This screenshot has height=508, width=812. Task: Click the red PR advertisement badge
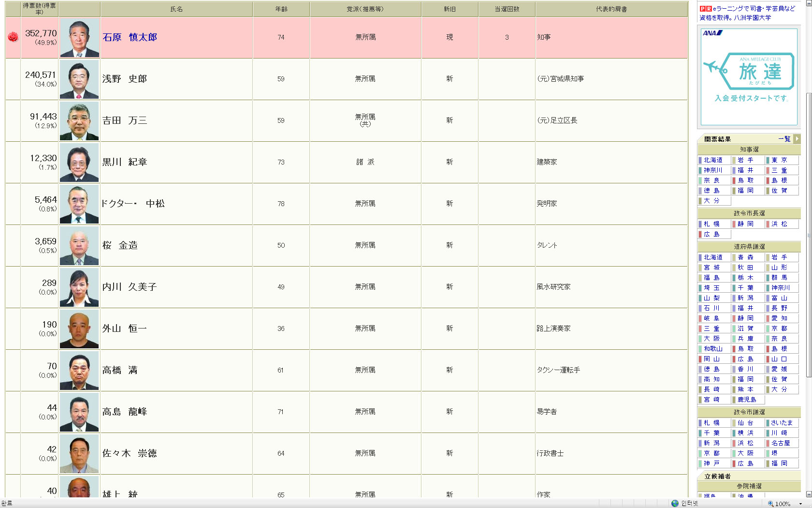pyautogui.click(x=706, y=9)
